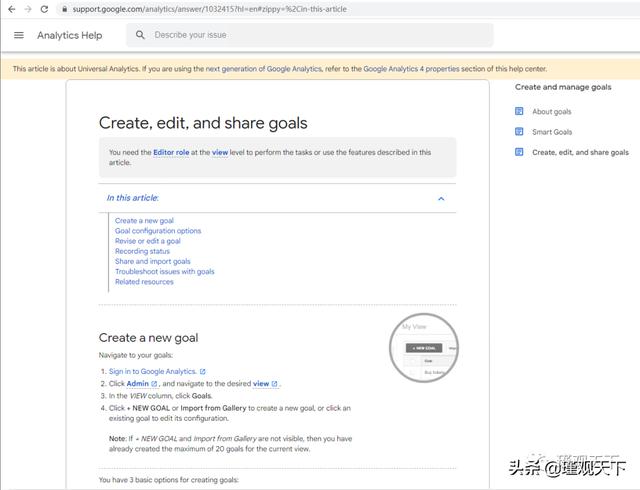This screenshot has width=640, height=490.
Task: Click external-link icon after Sign in to Google Analytics
Action: click(x=202, y=372)
